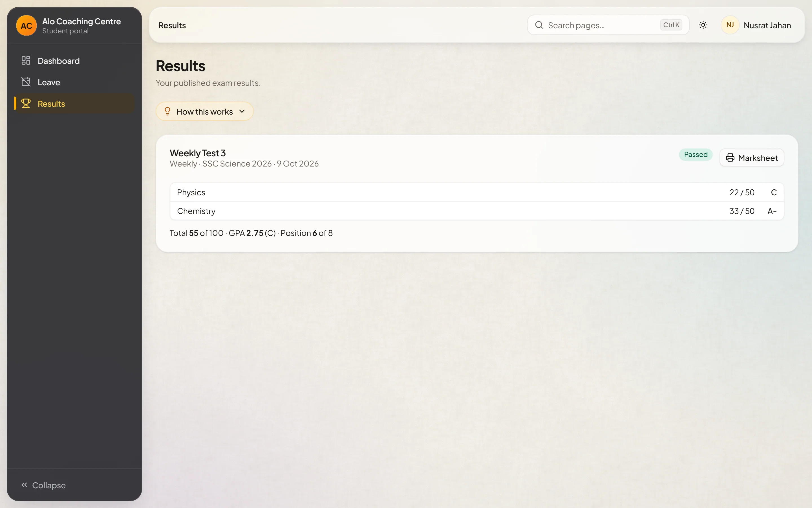This screenshot has width=812, height=508.
Task: Open Dashboard in sidebar
Action: pos(74,61)
